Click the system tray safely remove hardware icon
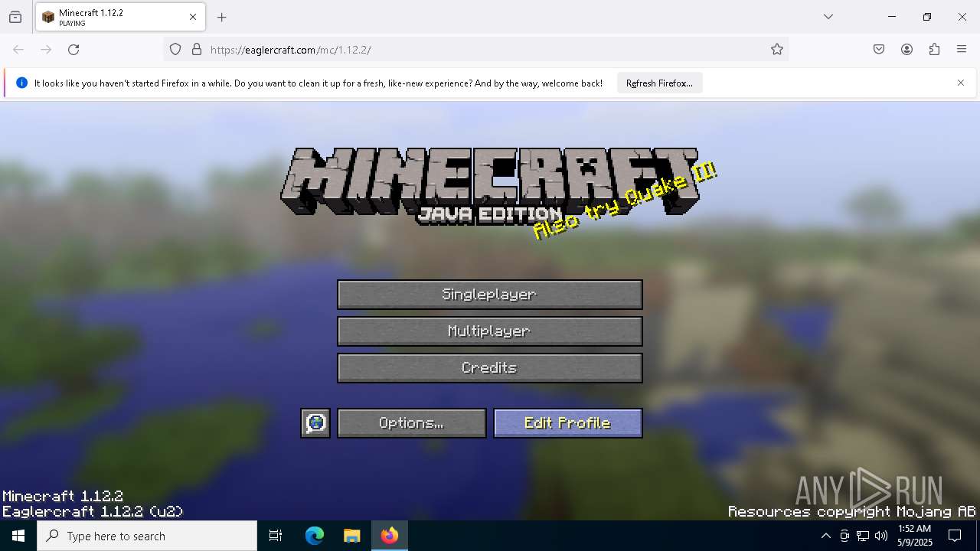This screenshot has width=980, height=551. [x=844, y=536]
